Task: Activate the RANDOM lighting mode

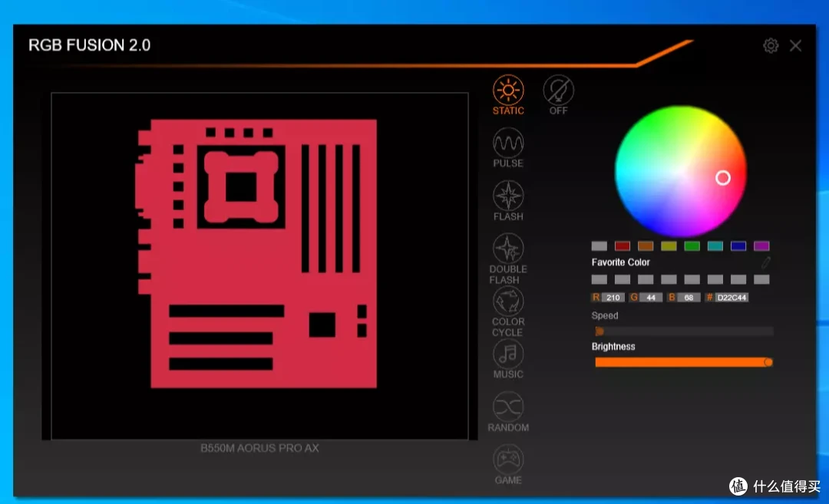Action: click(508, 412)
